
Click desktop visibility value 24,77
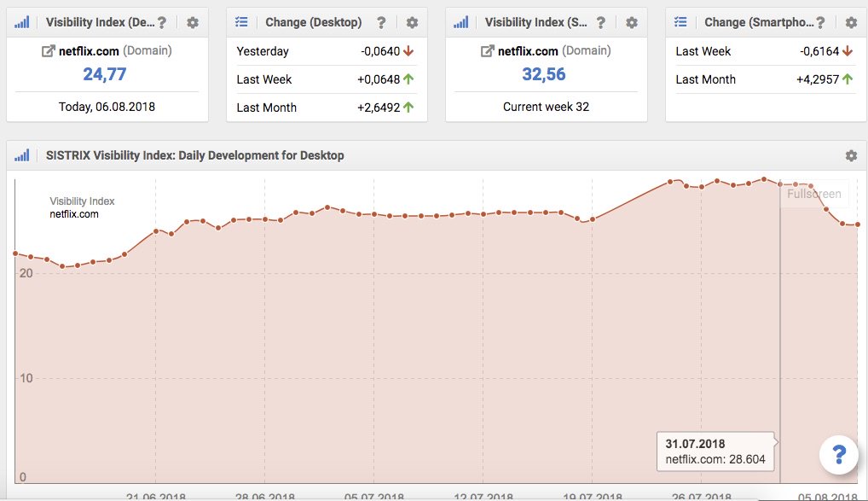click(x=105, y=74)
